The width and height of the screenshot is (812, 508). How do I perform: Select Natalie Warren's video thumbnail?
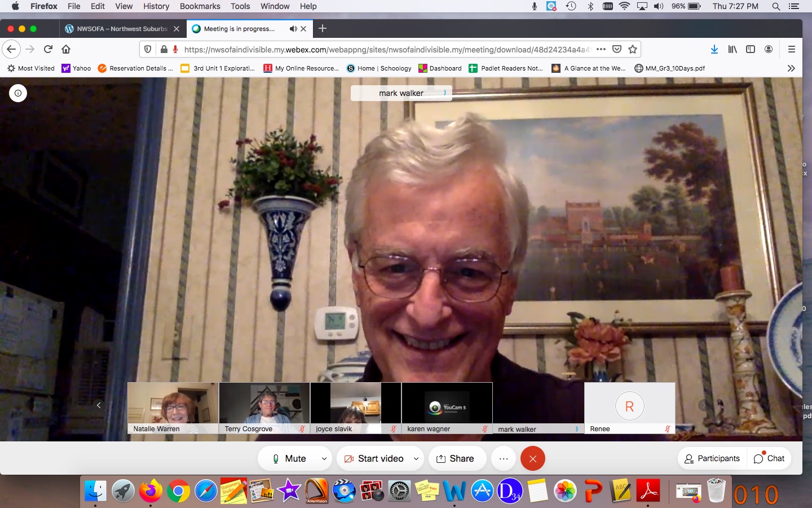click(173, 408)
